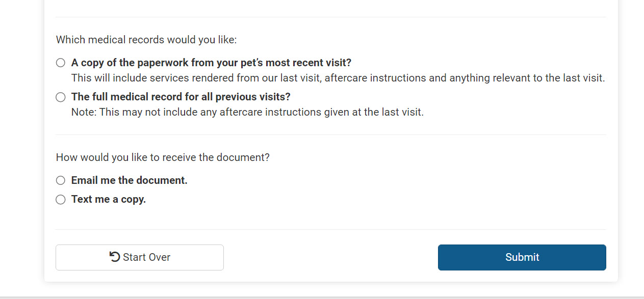Click the "Which medical records would you like" question

tap(146, 40)
